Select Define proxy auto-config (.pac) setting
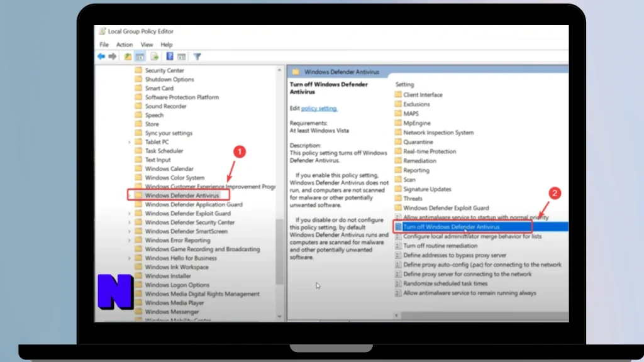This screenshot has height=362, width=644. (482, 265)
